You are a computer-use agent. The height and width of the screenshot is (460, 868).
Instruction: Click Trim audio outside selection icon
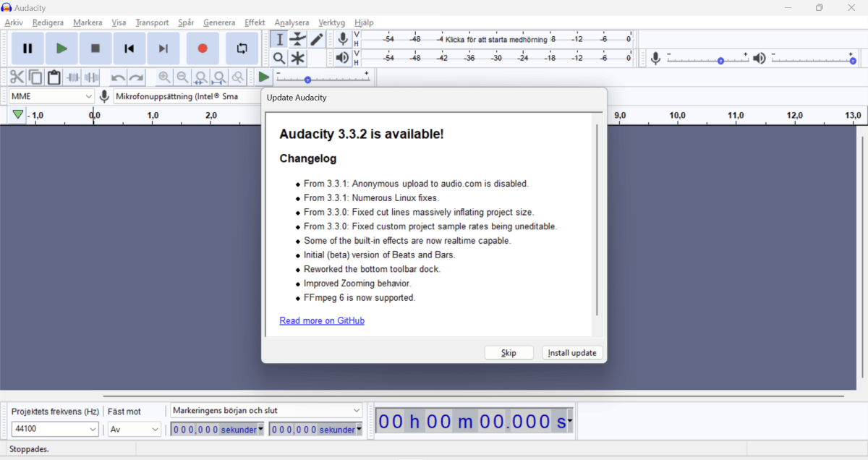[x=73, y=77]
